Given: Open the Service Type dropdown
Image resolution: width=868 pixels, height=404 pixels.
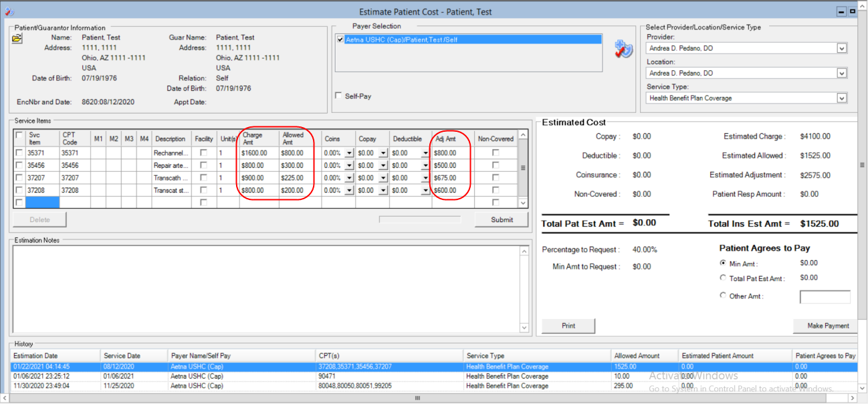Looking at the screenshot, I should click(x=841, y=98).
